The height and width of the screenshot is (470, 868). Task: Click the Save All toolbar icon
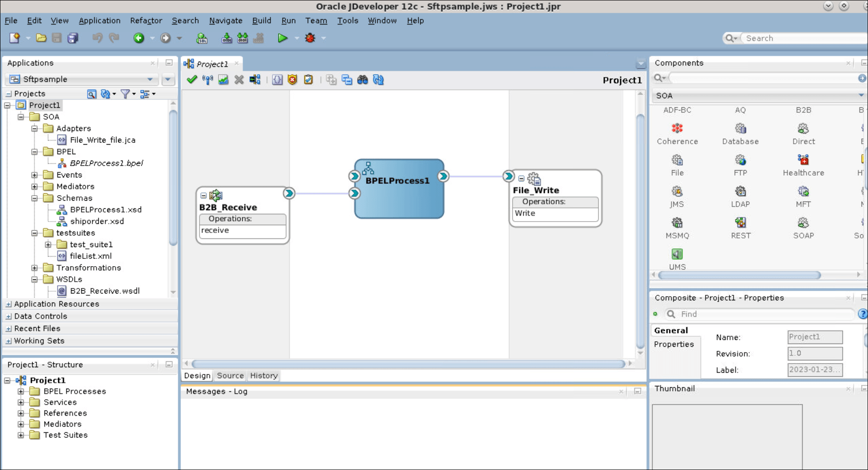click(73, 38)
